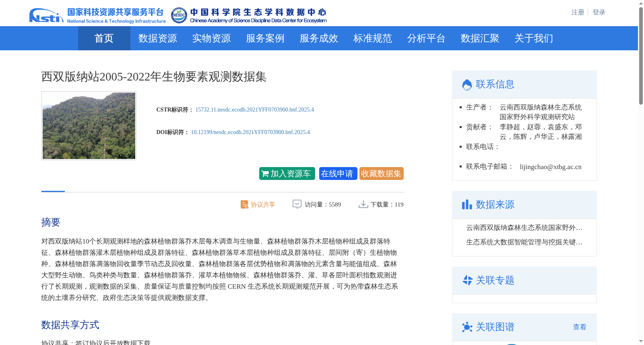Click the download count icon

point(363,205)
